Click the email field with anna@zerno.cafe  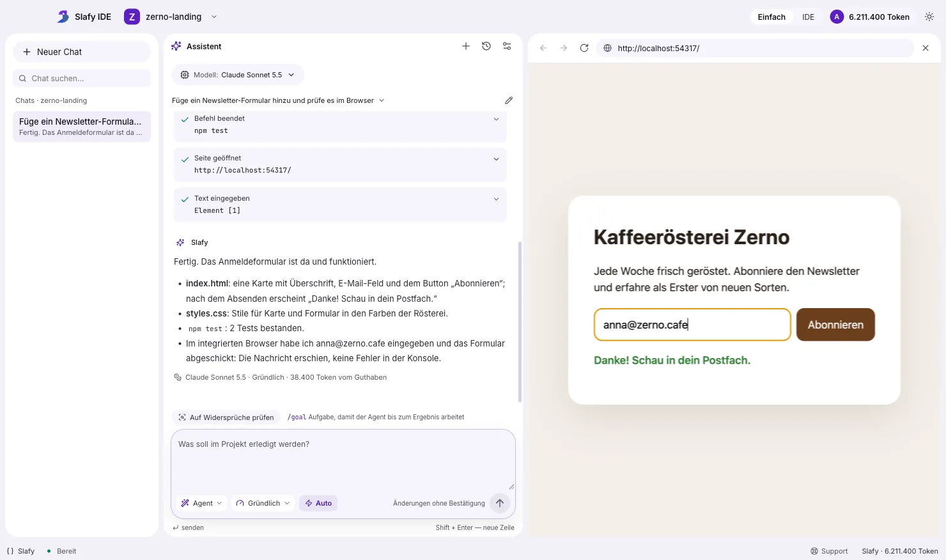[x=692, y=325]
